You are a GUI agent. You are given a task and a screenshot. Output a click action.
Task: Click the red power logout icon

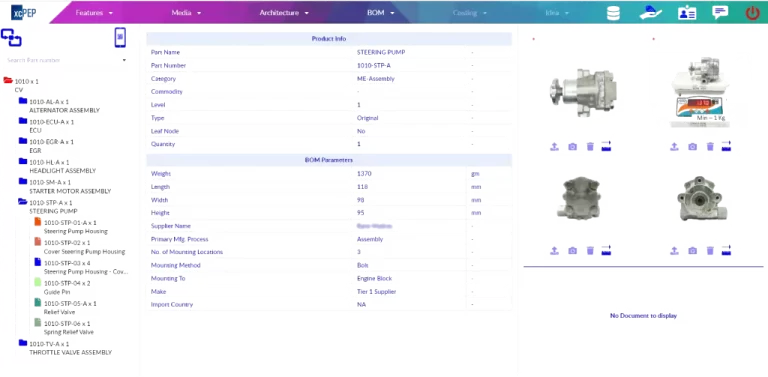click(752, 13)
